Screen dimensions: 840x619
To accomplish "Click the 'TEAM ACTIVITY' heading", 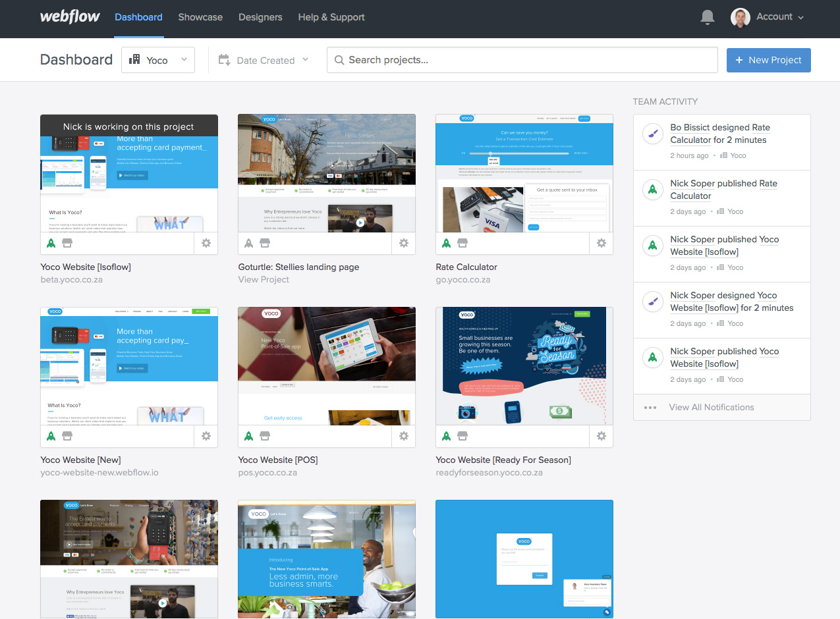I will [x=665, y=102].
